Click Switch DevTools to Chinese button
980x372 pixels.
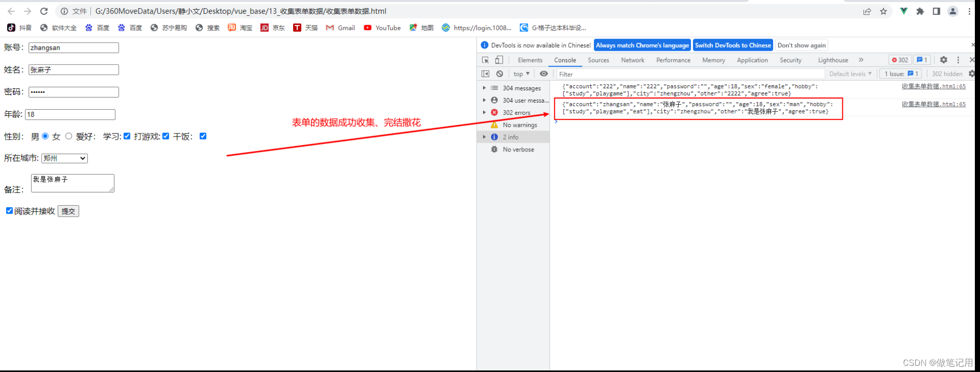(733, 45)
